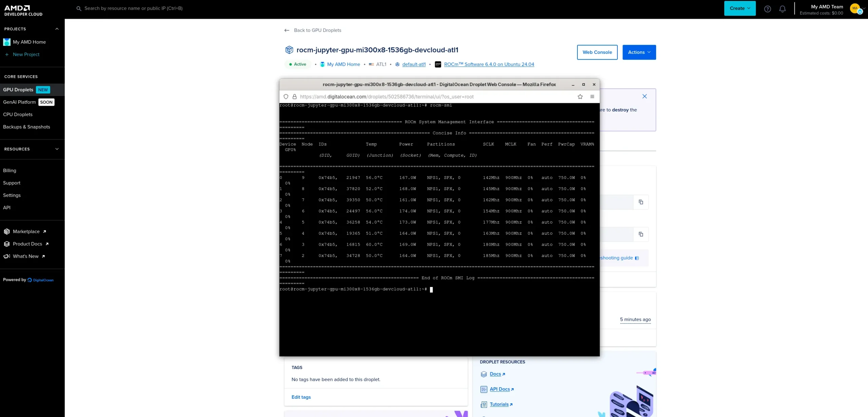Open the Firefox hamburger menu
Viewport: 868px width, 417px height.
tap(592, 97)
